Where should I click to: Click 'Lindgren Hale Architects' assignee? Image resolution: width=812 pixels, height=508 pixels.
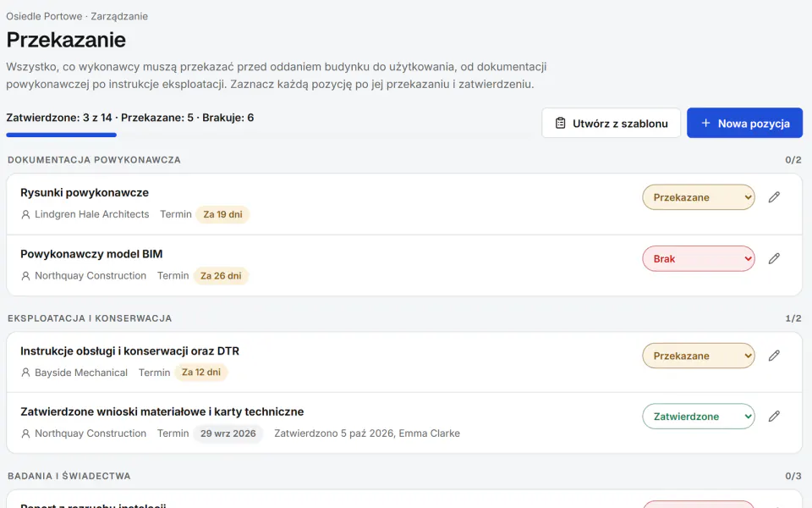click(x=91, y=214)
